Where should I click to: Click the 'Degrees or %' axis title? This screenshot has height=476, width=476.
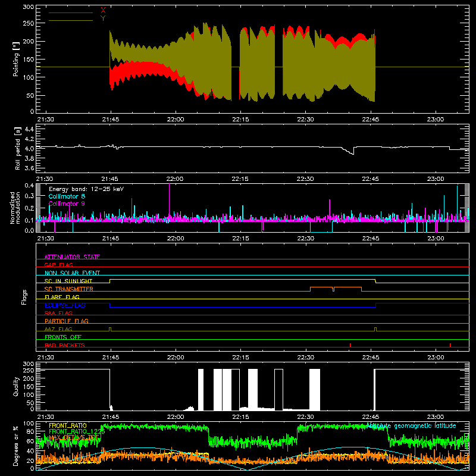[x=16, y=446]
